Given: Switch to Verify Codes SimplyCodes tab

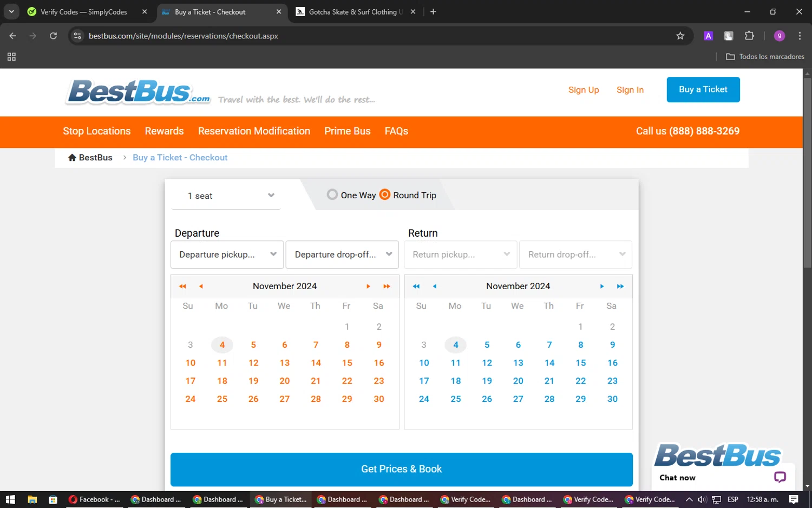Looking at the screenshot, I should click(87, 12).
